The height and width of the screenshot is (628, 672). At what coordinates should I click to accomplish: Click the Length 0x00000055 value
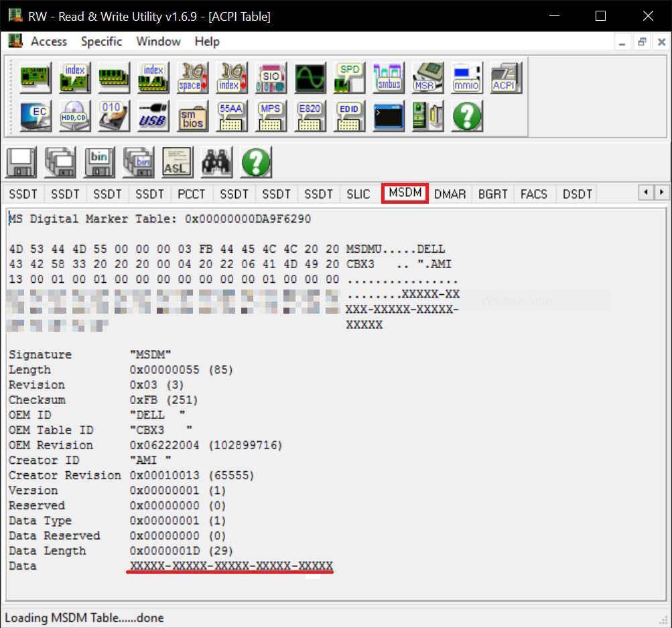coord(182,370)
